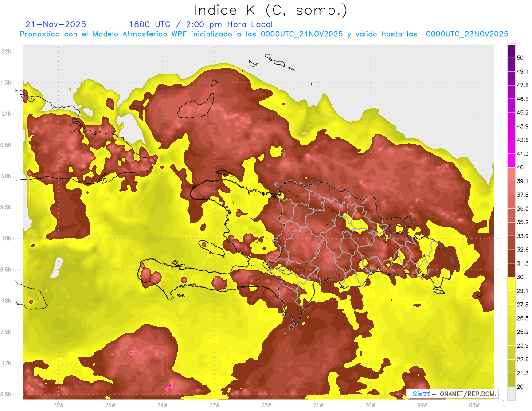Click the "68W" longitude label

coord(474,405)
